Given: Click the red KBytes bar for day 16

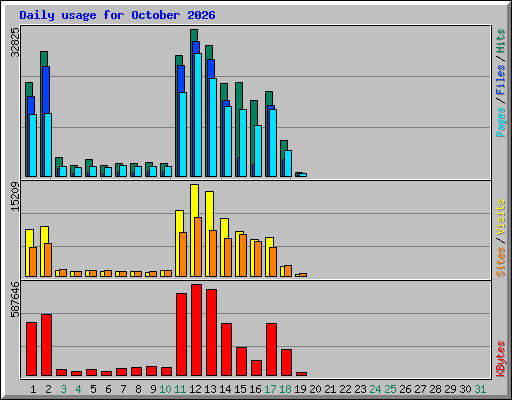Looking at the screenshot, I should (256, 368).
